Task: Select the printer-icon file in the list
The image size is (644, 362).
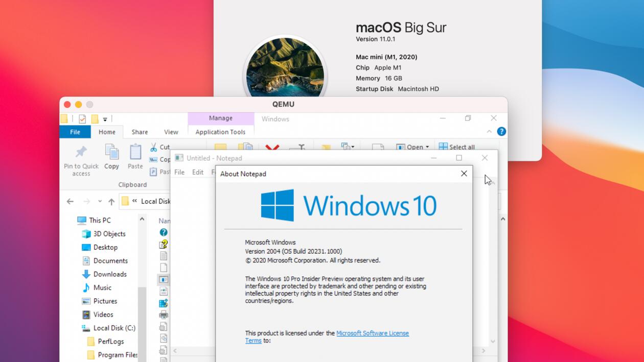Action: [x=164, y=315]
